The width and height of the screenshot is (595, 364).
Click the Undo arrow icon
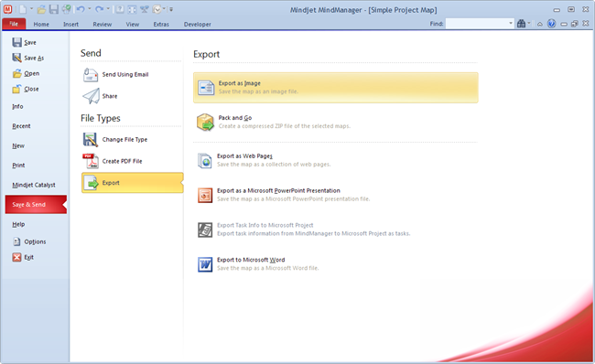click(x=81, y=9)
